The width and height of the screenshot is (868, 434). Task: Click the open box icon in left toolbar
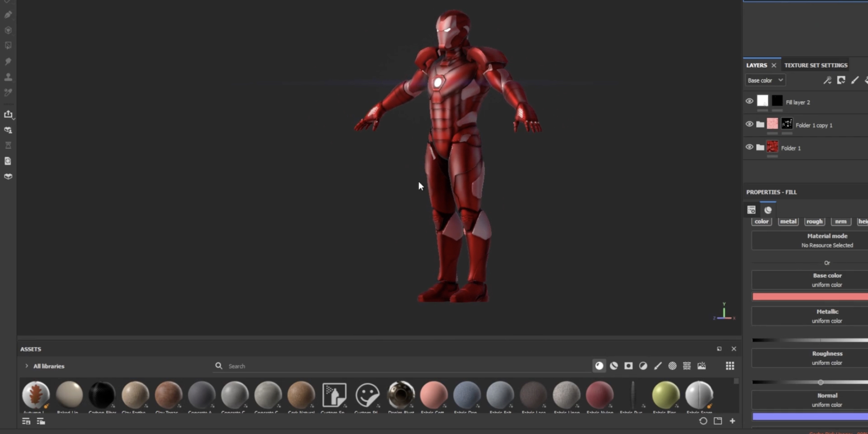coord(8,176)
